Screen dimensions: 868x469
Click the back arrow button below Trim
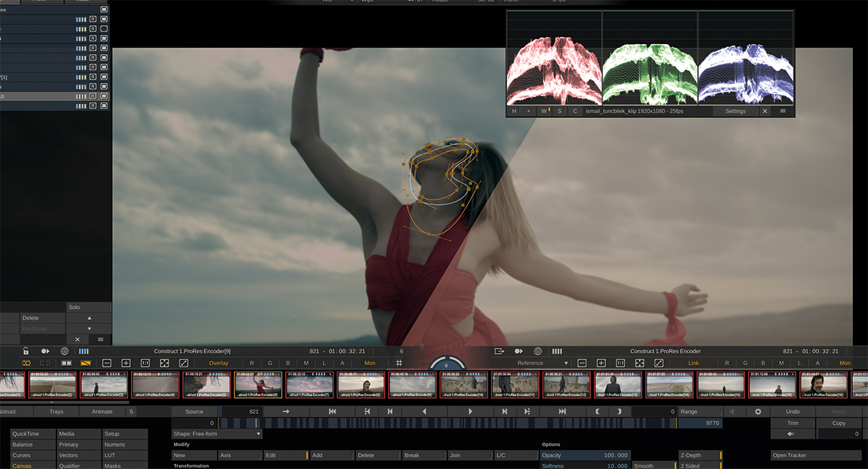793,434
